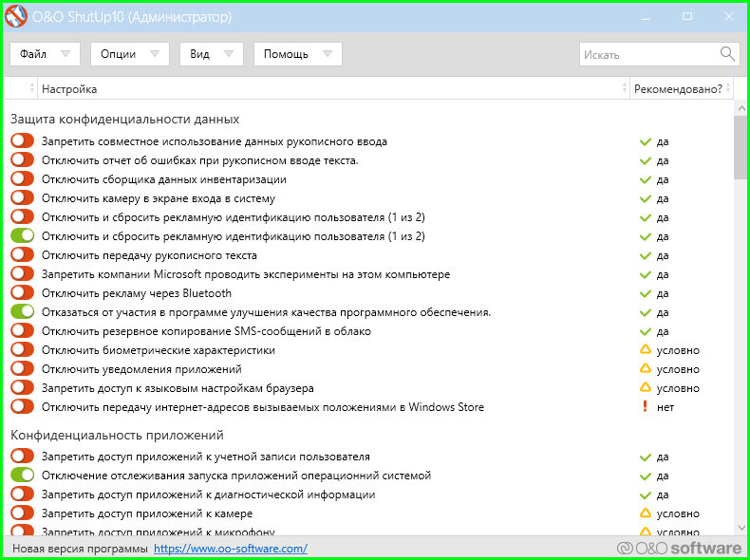Switch Запретить доступ к языковым настройкам браузера
Image resolution: width=750 pixels, height=560 pixels.
23,387
